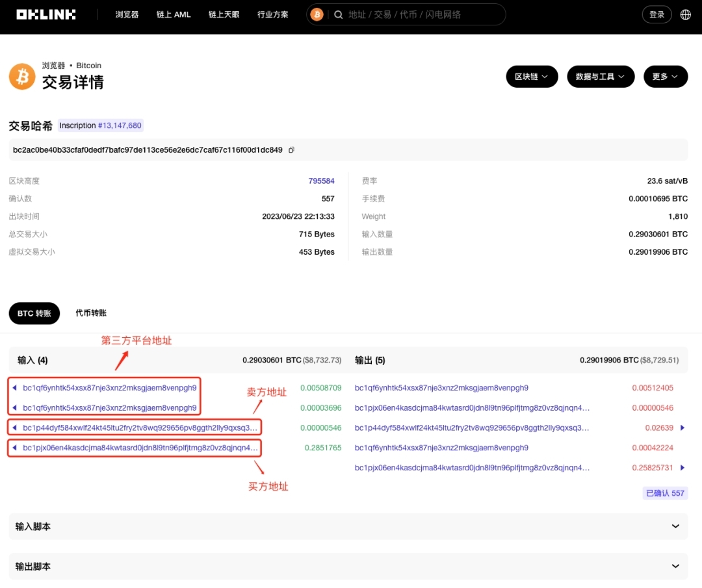This screenshot has width=702, height=588.
Task: Copy the transaction hash using the copy icon
Action: (291, 149)
